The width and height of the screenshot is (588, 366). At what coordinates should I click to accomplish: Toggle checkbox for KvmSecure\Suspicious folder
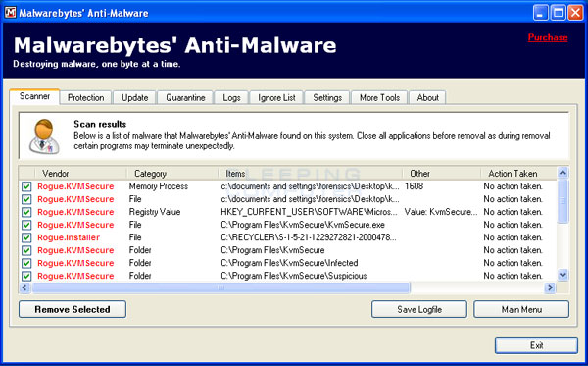(x=26, y=276)
